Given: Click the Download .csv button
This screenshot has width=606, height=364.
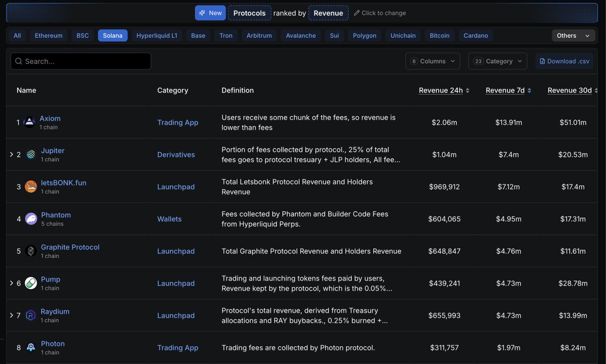Looking at the screenshot, I should [x=564, y=61].
